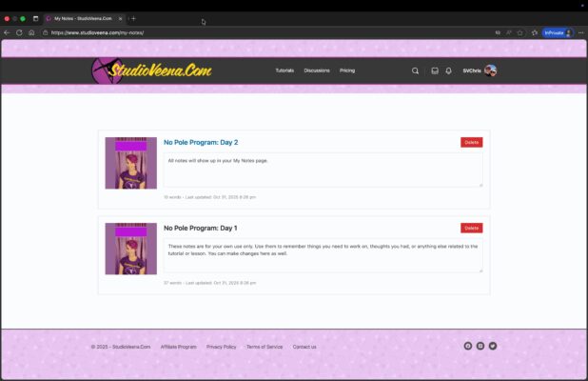Delete the No Pole Program: Day 2 note
This screenshot has height=381, width=588.
(471, 142)
